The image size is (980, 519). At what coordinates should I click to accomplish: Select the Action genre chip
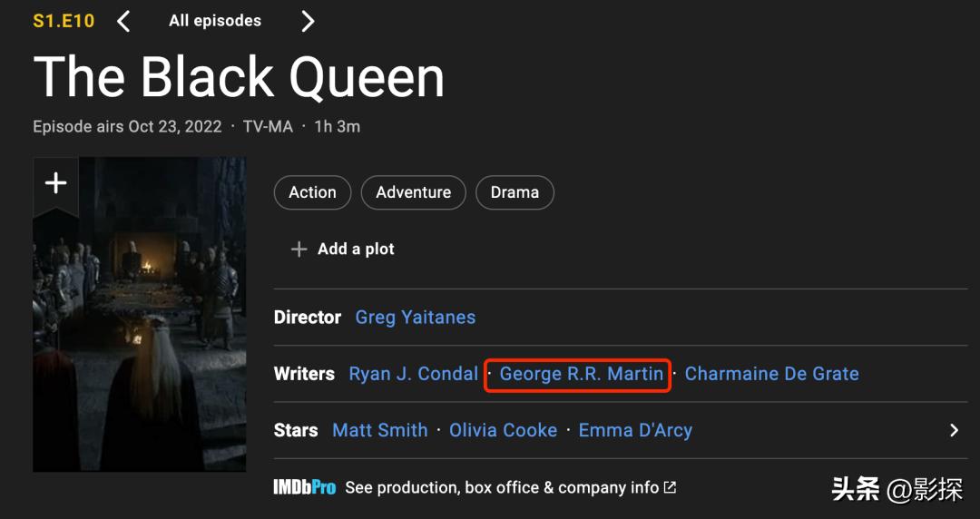pos(312,192)
